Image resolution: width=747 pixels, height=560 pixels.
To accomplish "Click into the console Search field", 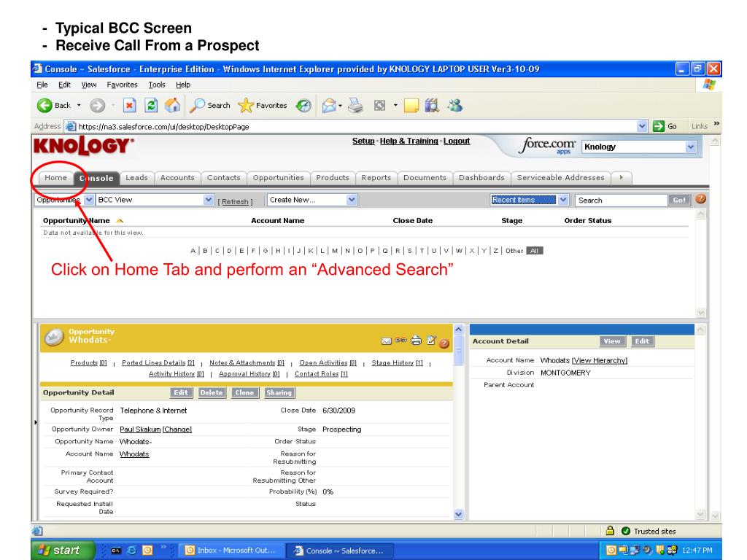I will (x=621, y=201).
